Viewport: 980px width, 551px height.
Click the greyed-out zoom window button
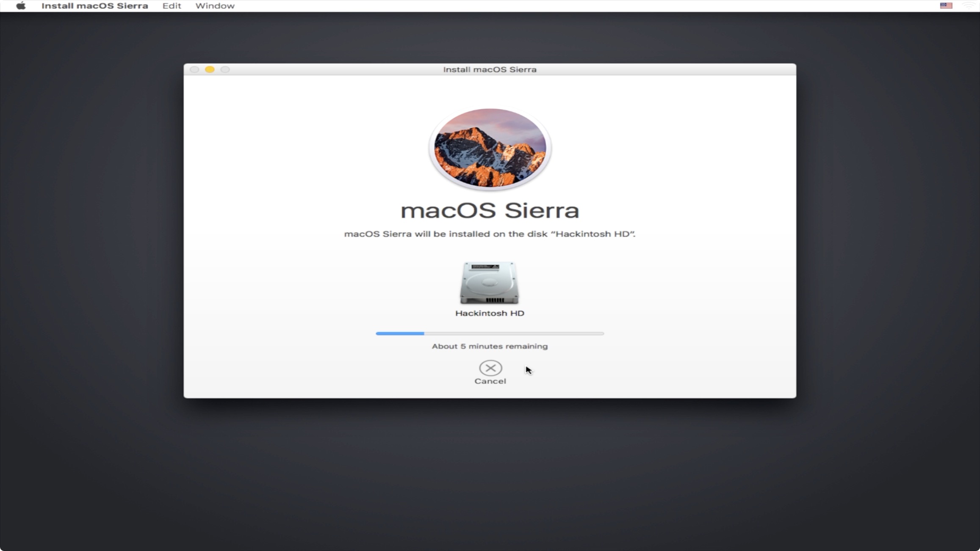tap(225, 69)
